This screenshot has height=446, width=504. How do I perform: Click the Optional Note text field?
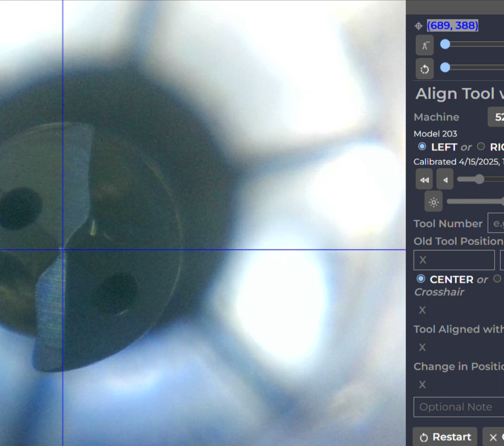[x=458, y=407]
